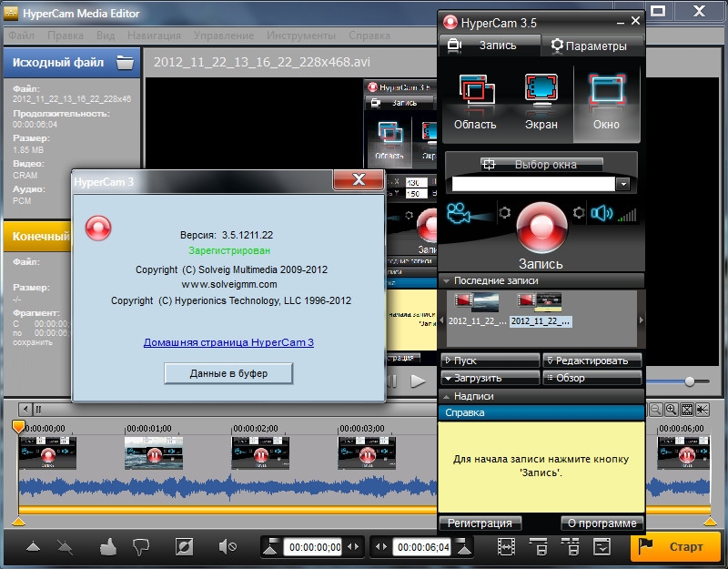Set end marker icon beside 00:00:06;04
Viewport: 728px width, 569px height.
point(463,547)
